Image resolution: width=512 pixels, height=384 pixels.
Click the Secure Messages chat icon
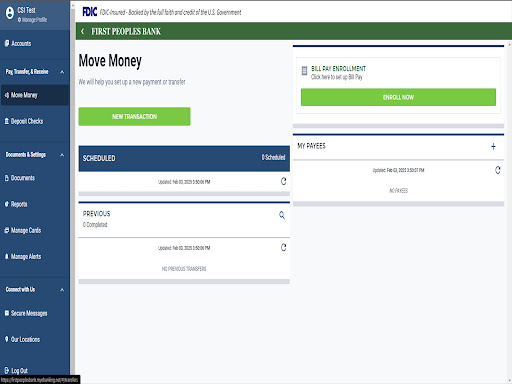click(x=7, y=313)
